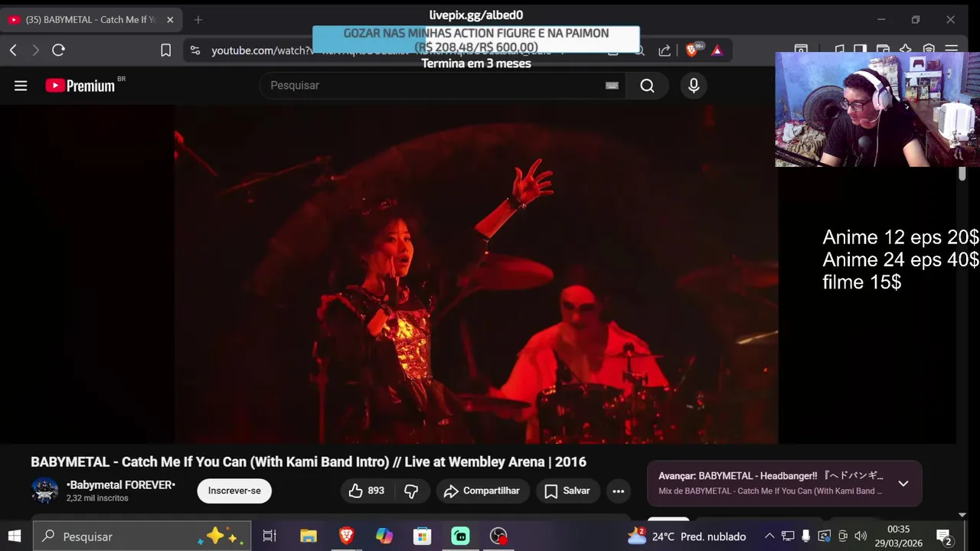Open Brave browser from the taskbar
The height and width of the screenshot is (551, 980).
click(x=346, y=536)
